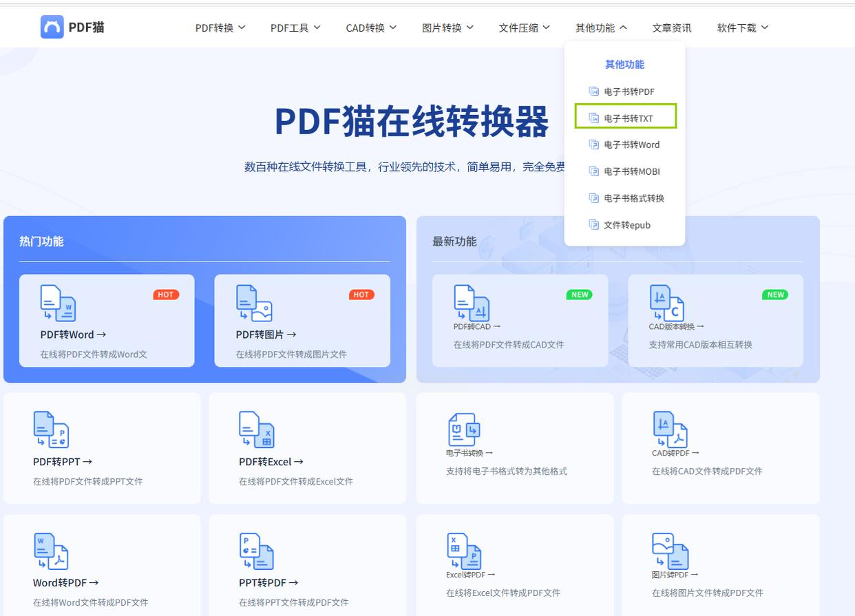Click the 文件转epub menu icon
The height and width of the screenshot is (616, 855).
tap(593, 225)
